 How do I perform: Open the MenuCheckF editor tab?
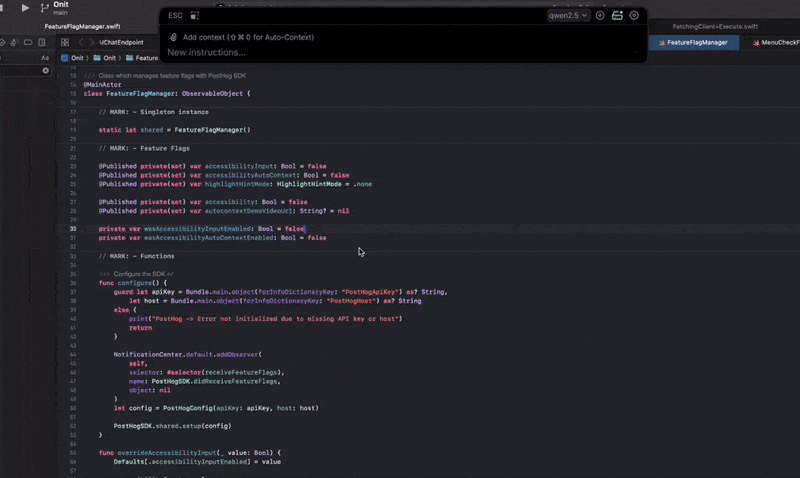[x=776, y=43]
